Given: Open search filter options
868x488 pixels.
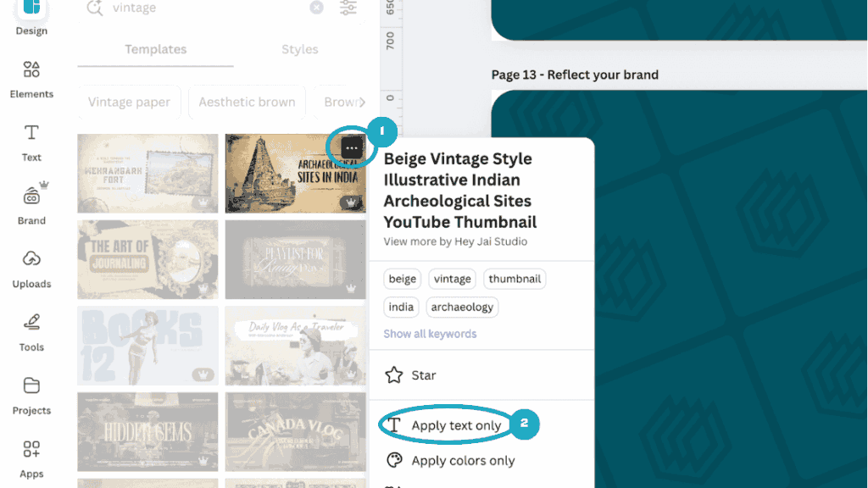Looking at the screenshot, I should [x=348, y=8].
